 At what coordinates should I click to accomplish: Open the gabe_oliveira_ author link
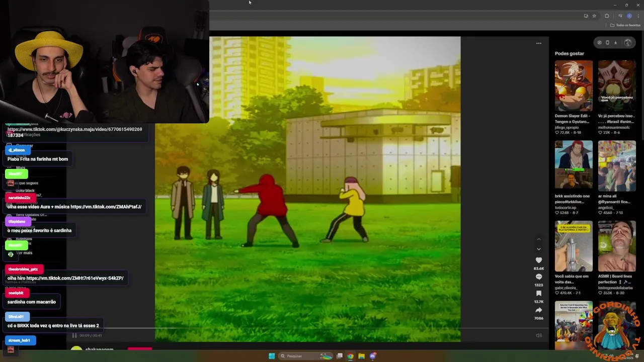[567, 288]
